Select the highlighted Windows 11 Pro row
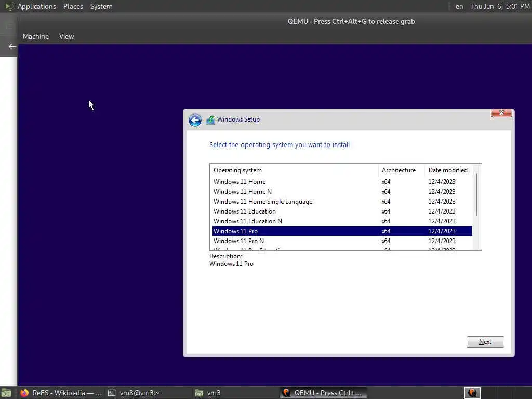Viewport: 532px width, 399px height. 342,231
